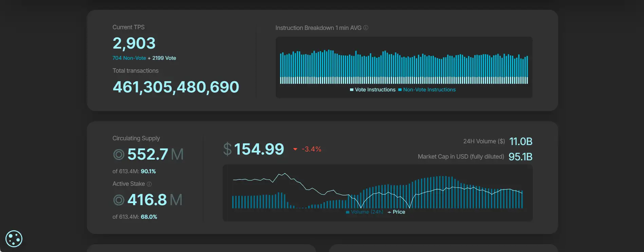644x252 pixels.
Task: Toggle the Vote Instructions legend label
Action: (x=375, y=90)
